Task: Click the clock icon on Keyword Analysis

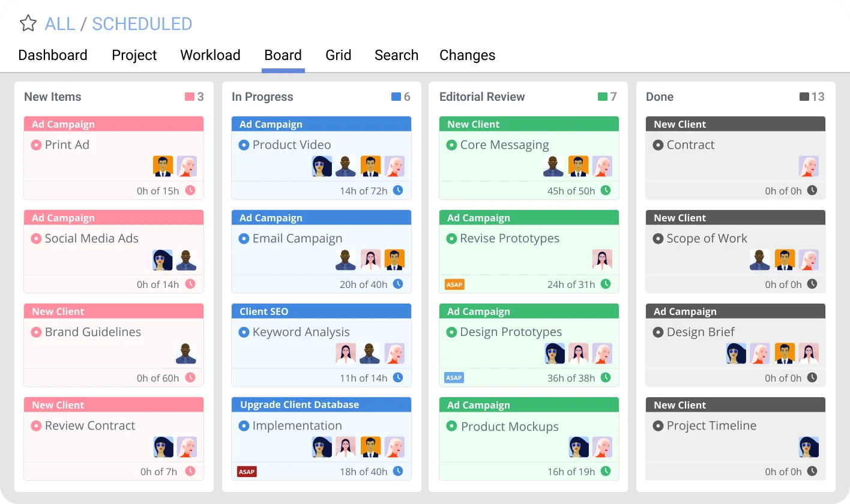Action: pyautogui.click(x=398, y=377)
